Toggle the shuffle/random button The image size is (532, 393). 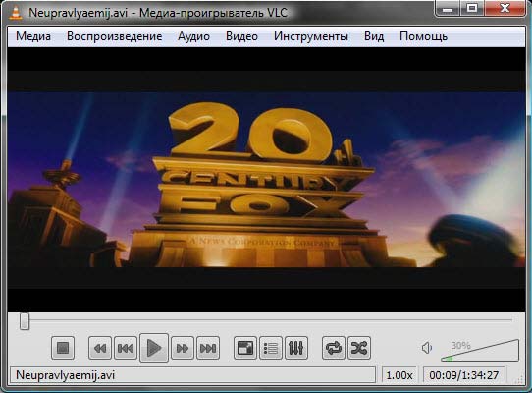[359, 348]
